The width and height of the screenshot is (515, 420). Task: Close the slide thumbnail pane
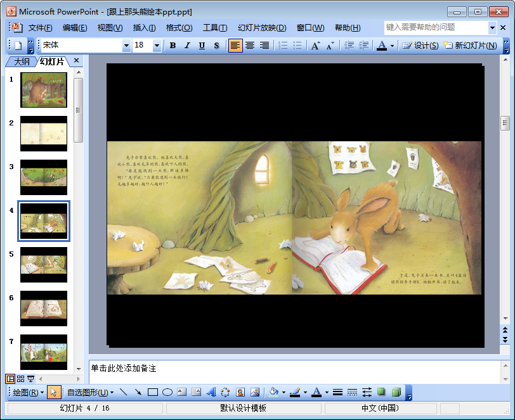pos(77,60)
